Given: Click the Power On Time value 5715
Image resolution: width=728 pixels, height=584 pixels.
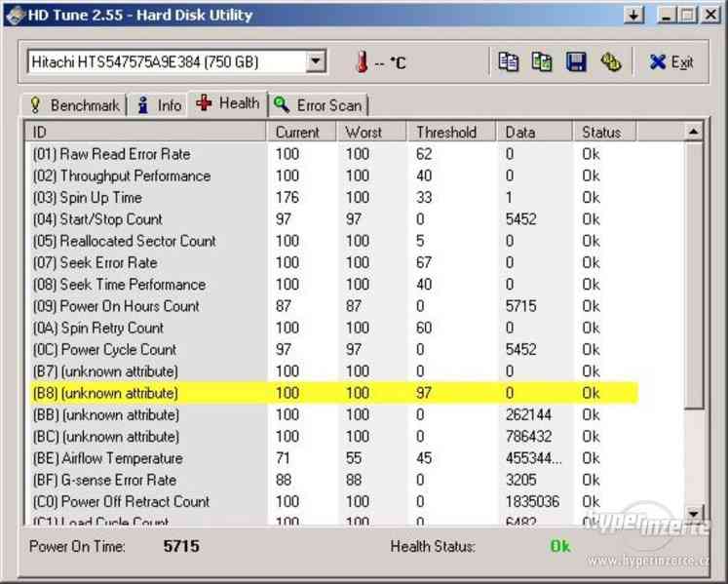Looking at the screenshot, I should click(x=181, y=546).
